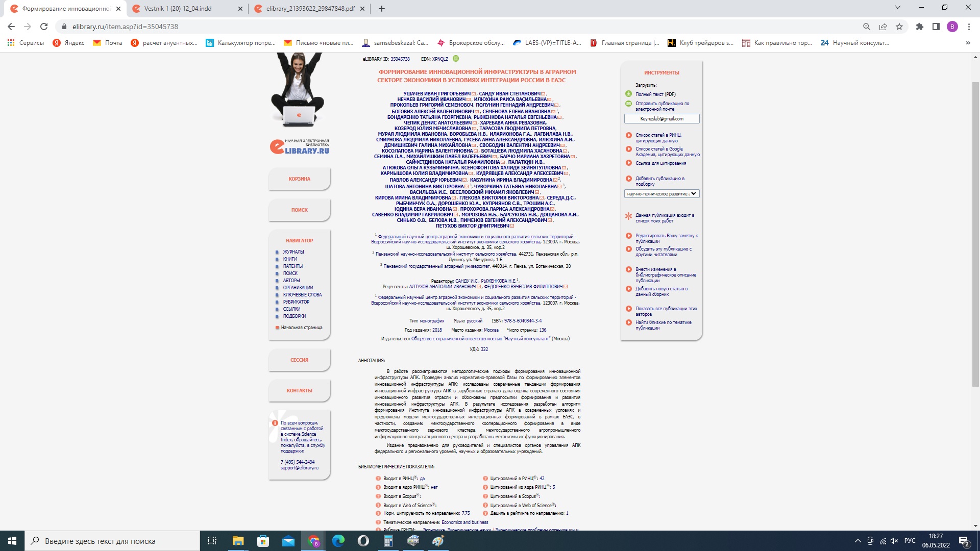Viewport: 980px width, 551px height.
Task: Click Показать все публикации этих авторов
Action: coord(666,311)
